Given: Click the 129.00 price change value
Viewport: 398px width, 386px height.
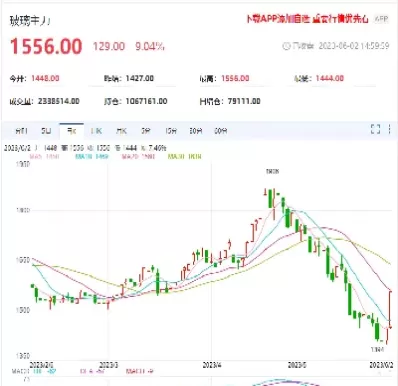Looking at the screenshot, I should pos(109,46).
